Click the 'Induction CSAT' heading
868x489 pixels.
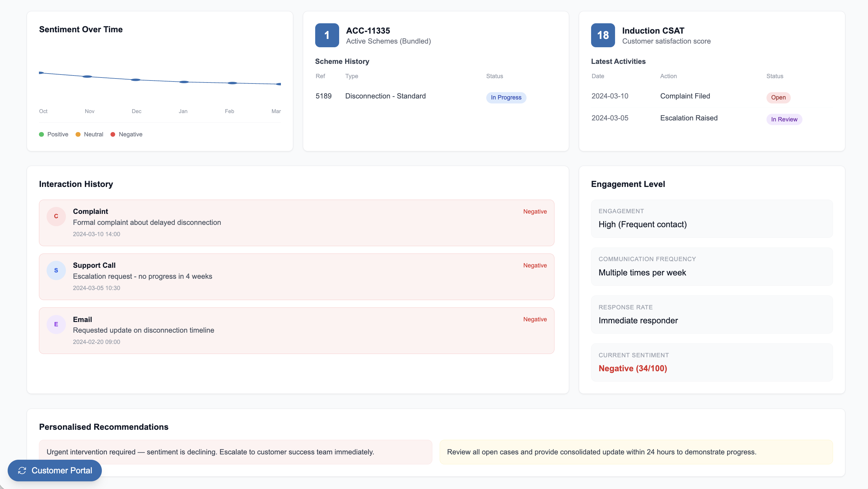[653, 31]
